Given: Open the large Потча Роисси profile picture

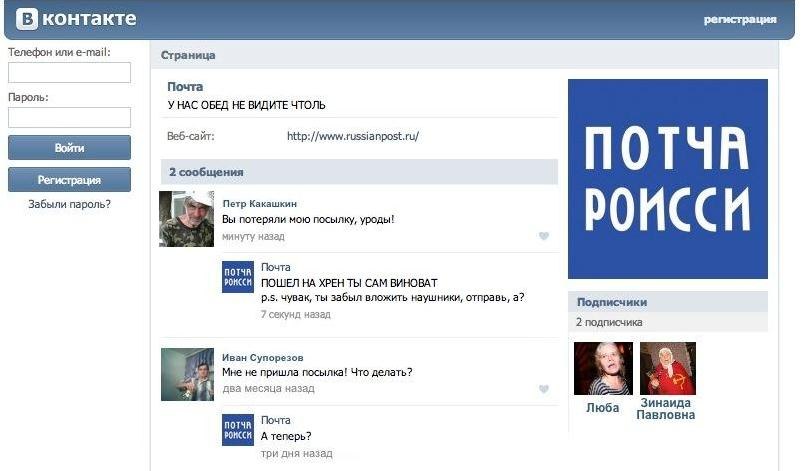Looking at the screenshot, I should pos(667,179).
